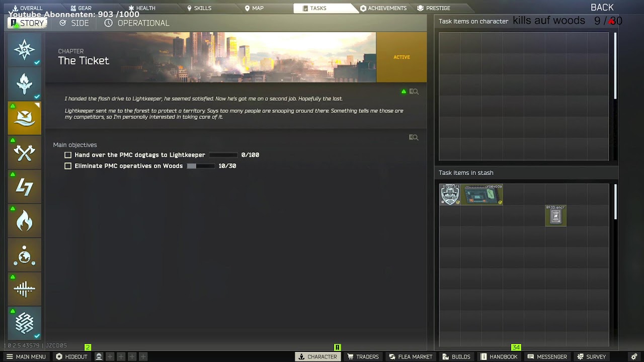Click the green triangle marker near description
The image size is (644, 362).
[x=404, y=92]
